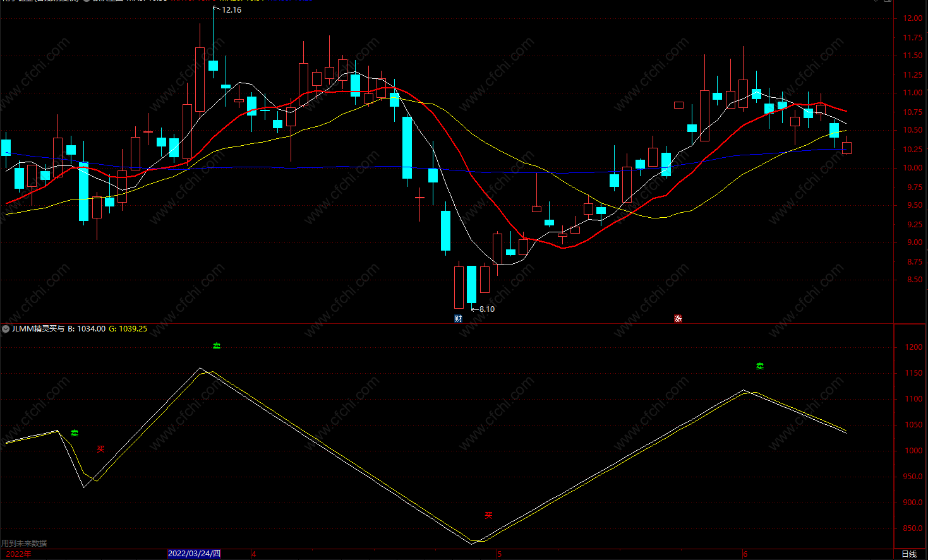Image resolution: width=928 pixels, height=560 pixels.
Task: Click the 12.00 price axis label
Action: coord(912,18)
